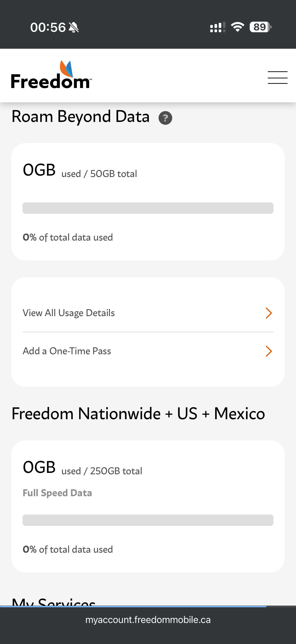Tap the cellular signal bars

click(x=217, y=27)
